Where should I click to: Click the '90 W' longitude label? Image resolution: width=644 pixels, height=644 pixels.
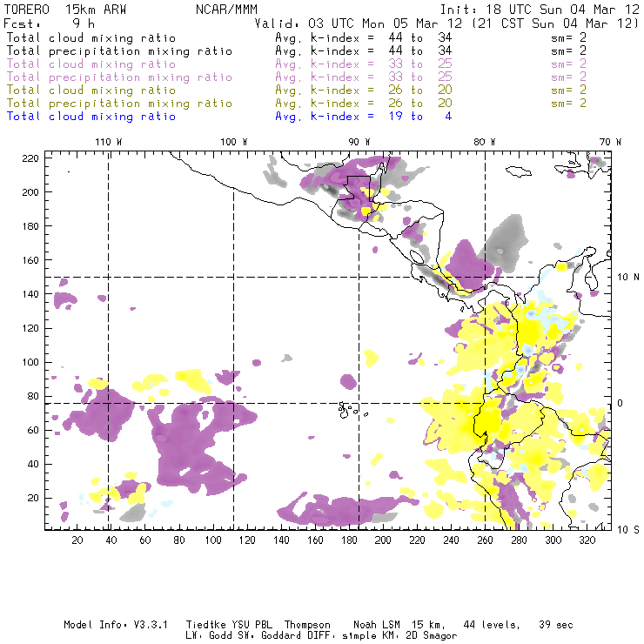tap(359, 142)
